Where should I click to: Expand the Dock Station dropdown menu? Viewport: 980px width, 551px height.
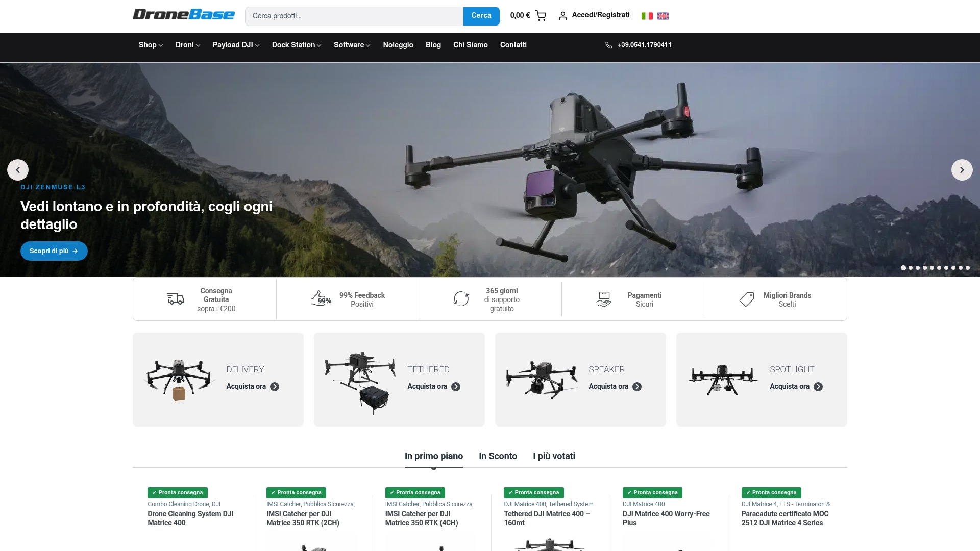click(297, 45)
